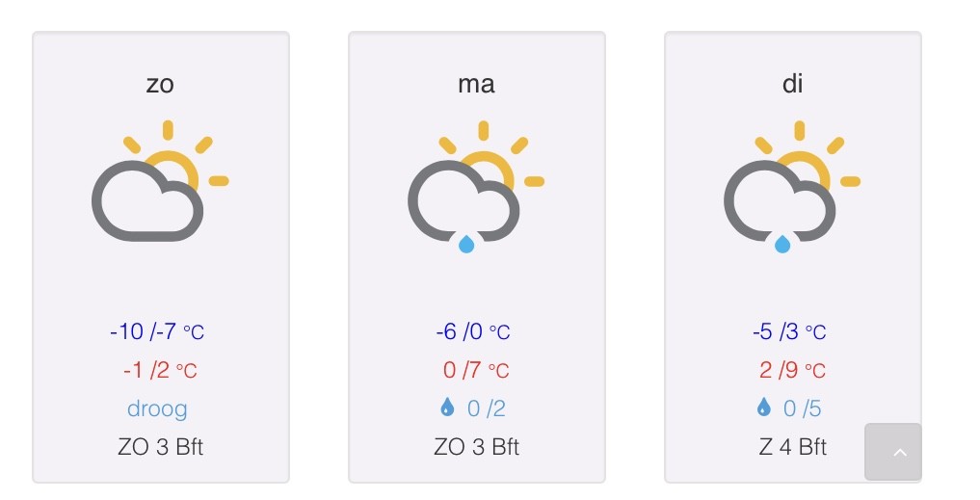Click the raindrop icon beside 0 /5
This screenshot has height=500, width=980.
763,408
